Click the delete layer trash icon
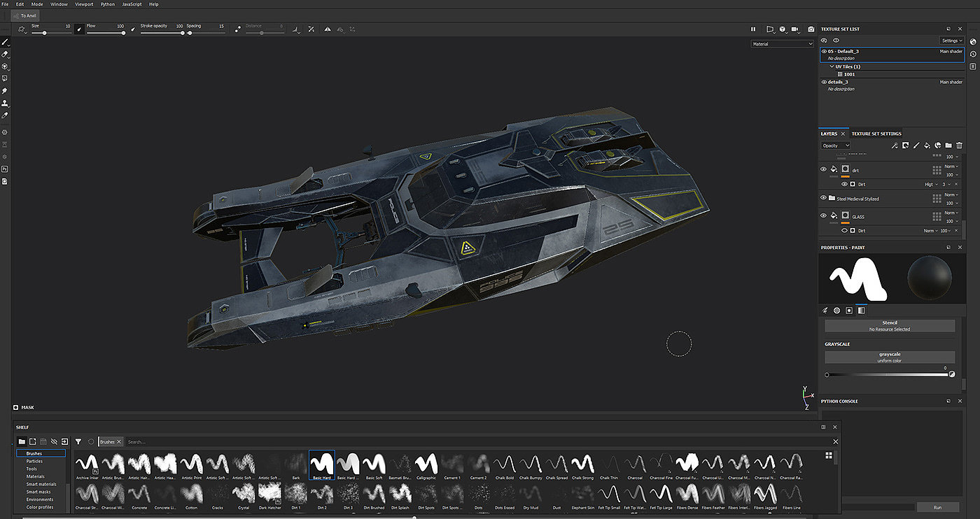Screen dimensions: 980x519 coord(959,145)
